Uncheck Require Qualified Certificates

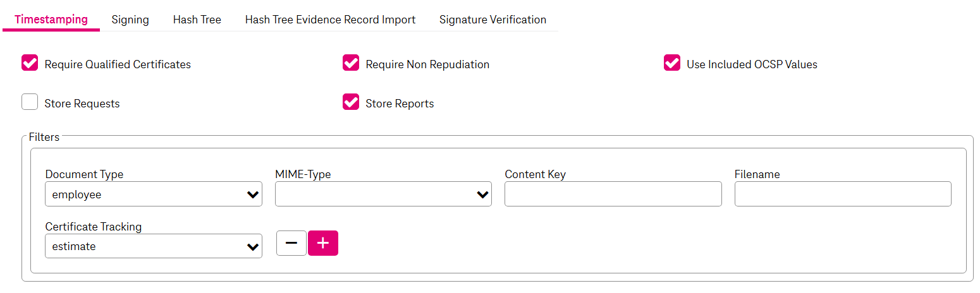[30, 63]
